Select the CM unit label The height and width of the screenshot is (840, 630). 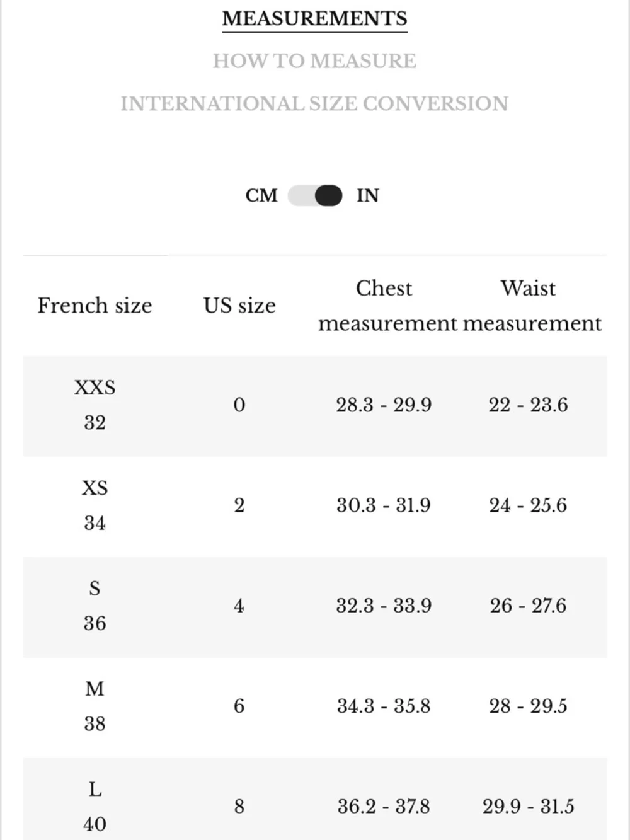click(261, 195)
